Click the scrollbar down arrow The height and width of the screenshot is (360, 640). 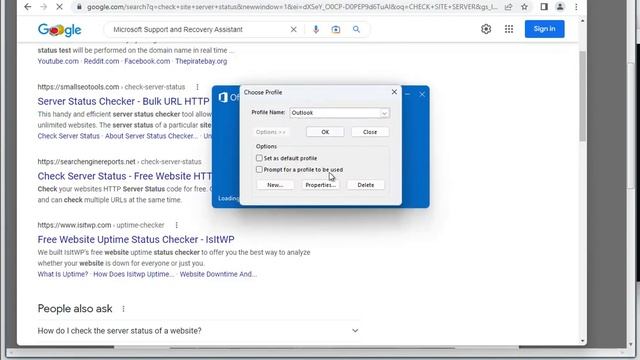click(x=582, y=341)
